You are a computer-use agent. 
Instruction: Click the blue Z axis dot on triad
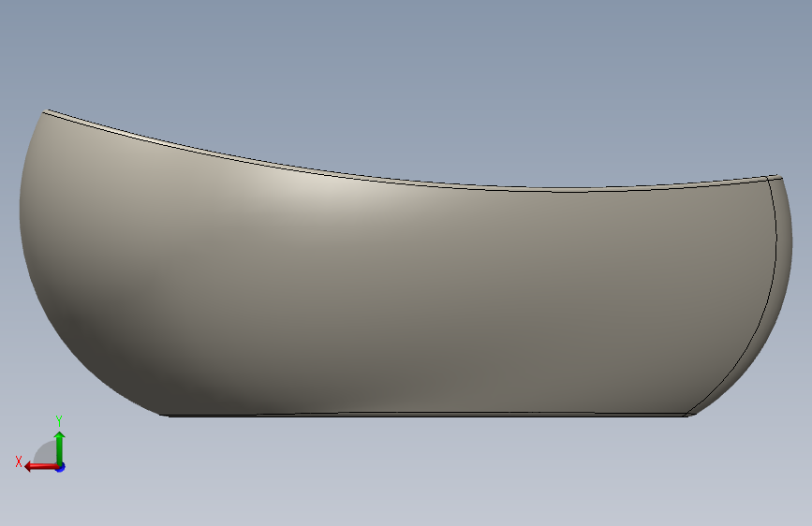click(61, 467)
